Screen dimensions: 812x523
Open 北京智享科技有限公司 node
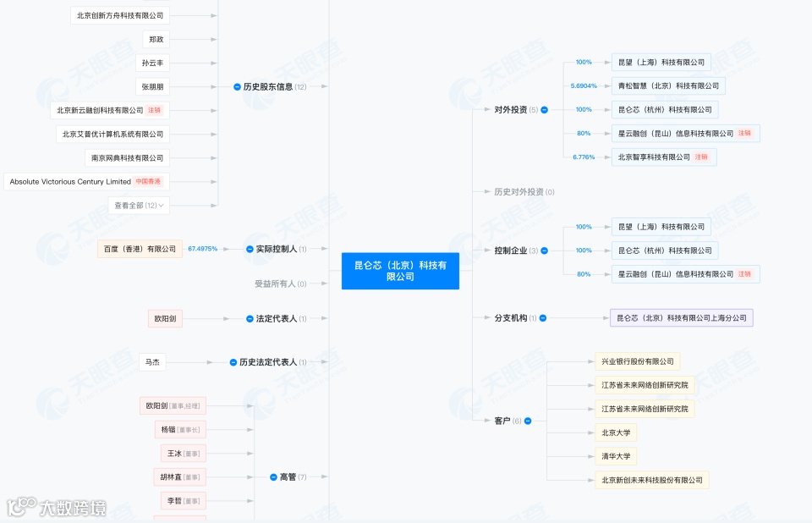pyautogui.click(x=665, y=157)
